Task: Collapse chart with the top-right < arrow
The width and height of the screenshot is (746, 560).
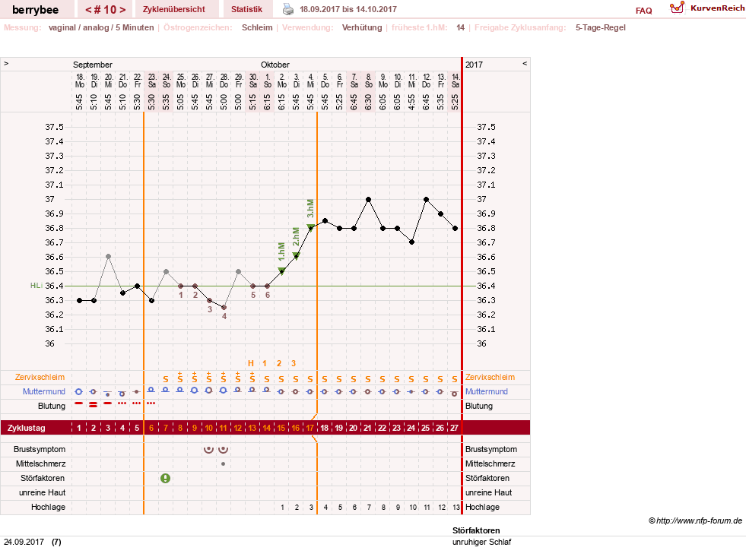Action: click(524, 64)
